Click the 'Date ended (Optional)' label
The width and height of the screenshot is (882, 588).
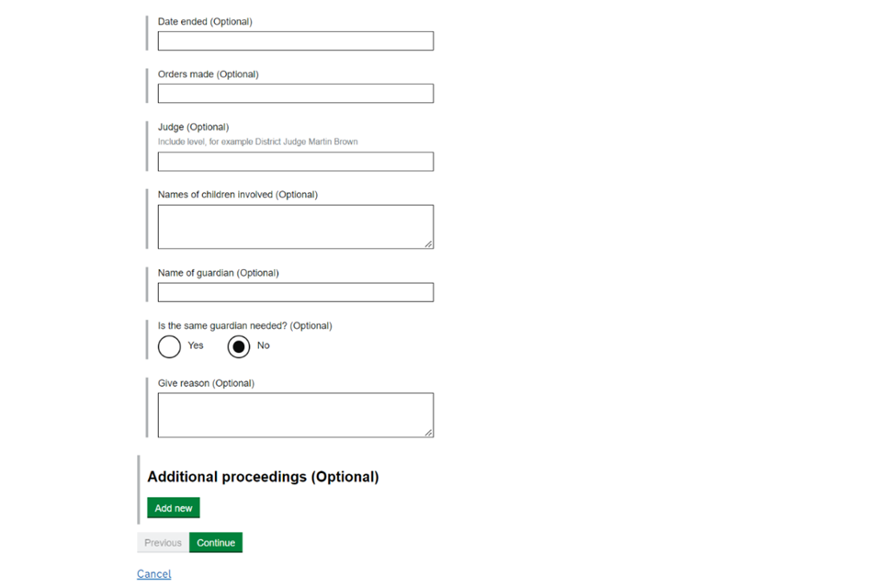pos(205,21)
